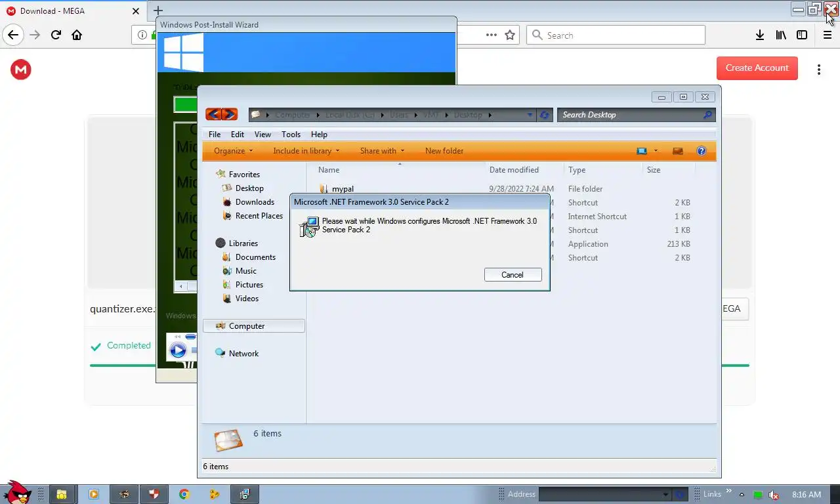Show hidden tray icons arrow
The height and width of the screenshot is (504, 840).
tap(742, 495)
